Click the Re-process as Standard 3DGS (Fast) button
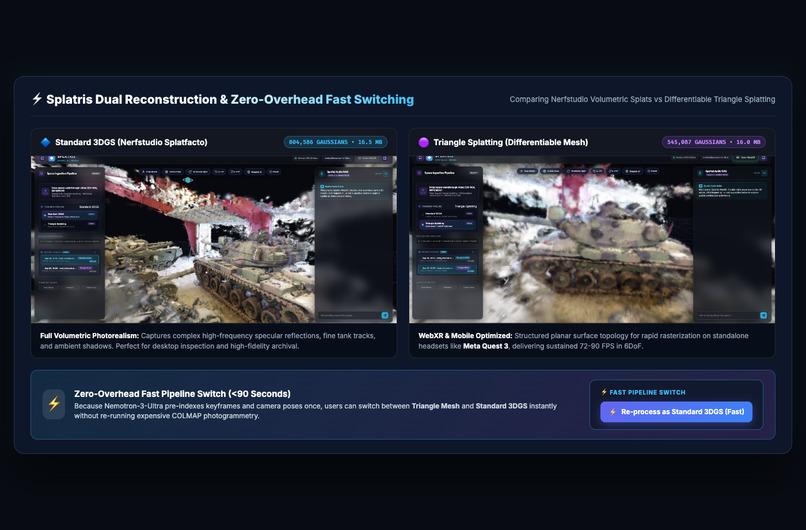This screenshot has width=806, height=530. pyautogui.click(x=676, y=412)
